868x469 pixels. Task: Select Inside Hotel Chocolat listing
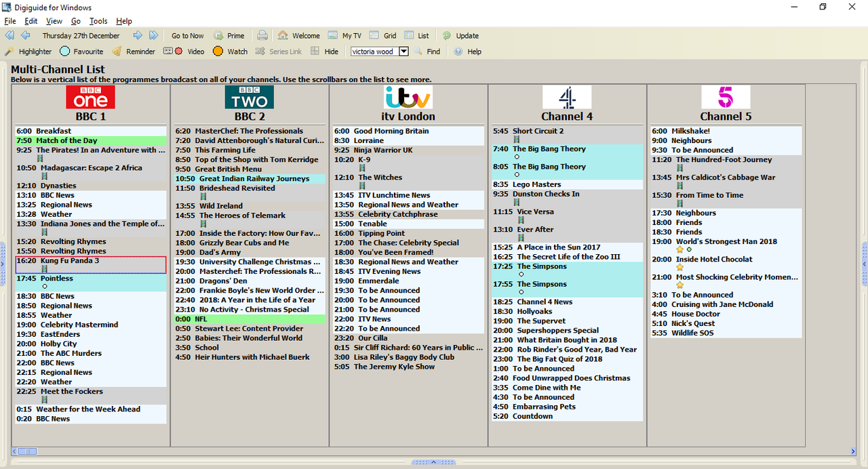726,263
